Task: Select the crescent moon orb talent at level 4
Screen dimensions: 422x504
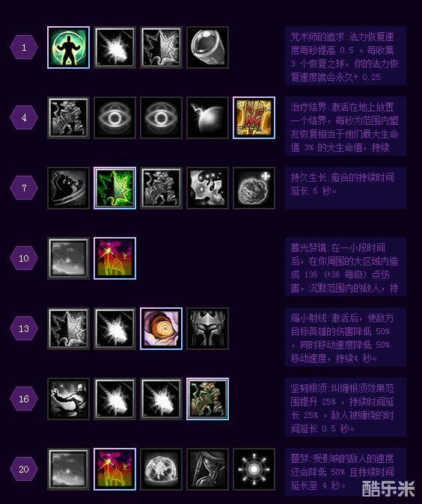Action: pyautogui.click(x=207, y=117)
